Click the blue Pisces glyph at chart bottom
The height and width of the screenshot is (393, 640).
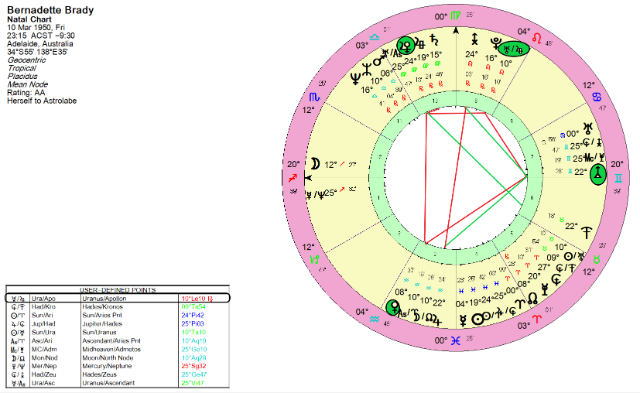455,341
